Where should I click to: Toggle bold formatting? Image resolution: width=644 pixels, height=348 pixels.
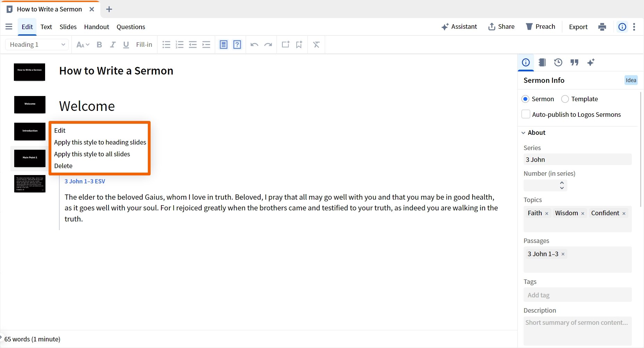[x=99, y=44]
